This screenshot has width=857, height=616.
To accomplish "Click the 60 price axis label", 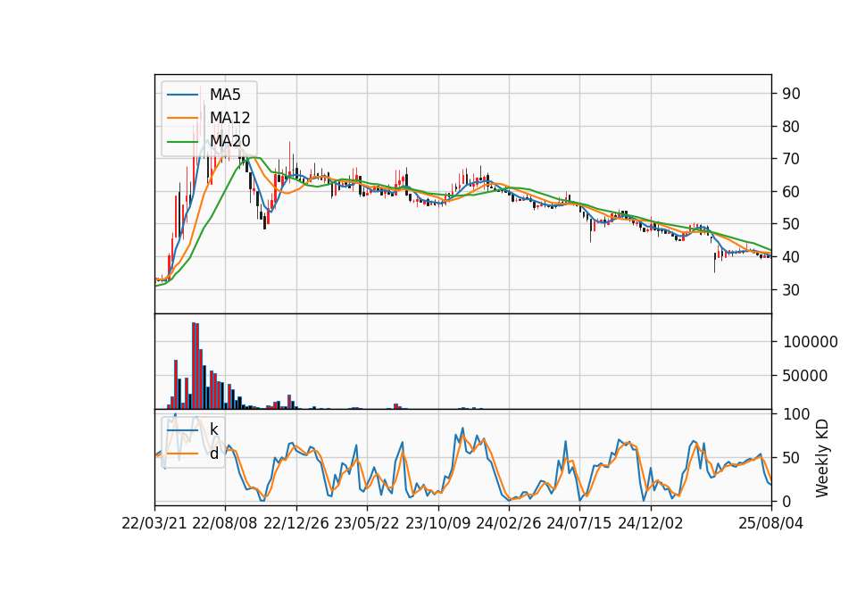I will [791, 192].
